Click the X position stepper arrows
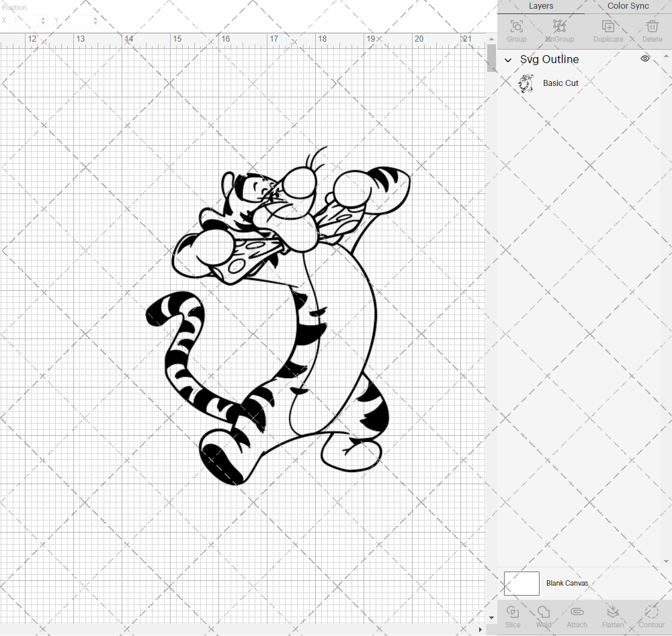Viewport: 672px width, 636px height. coord(43,21)
